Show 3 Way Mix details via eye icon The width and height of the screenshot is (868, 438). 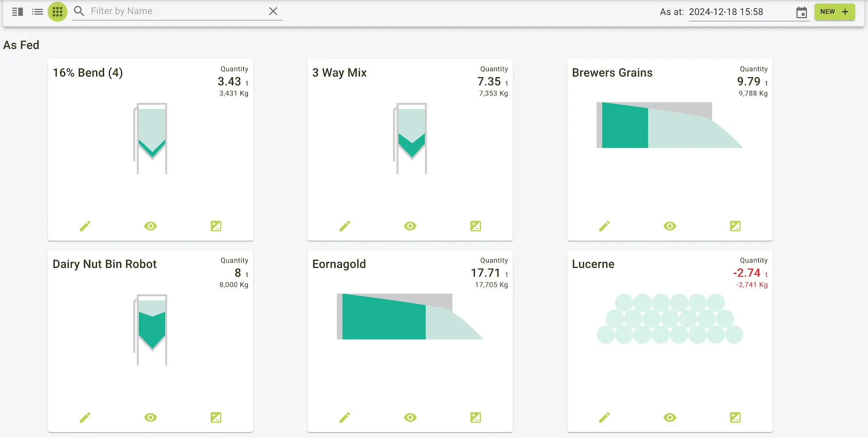coord(410,226)
